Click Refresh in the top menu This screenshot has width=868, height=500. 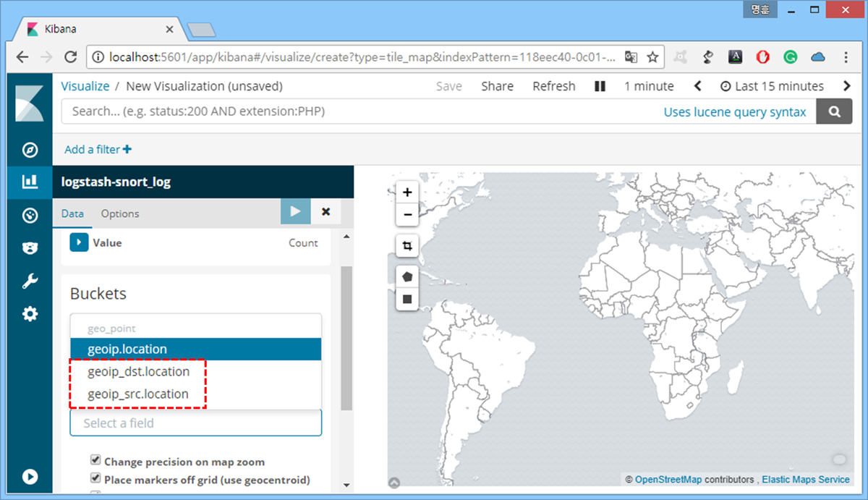click(554, 86)
